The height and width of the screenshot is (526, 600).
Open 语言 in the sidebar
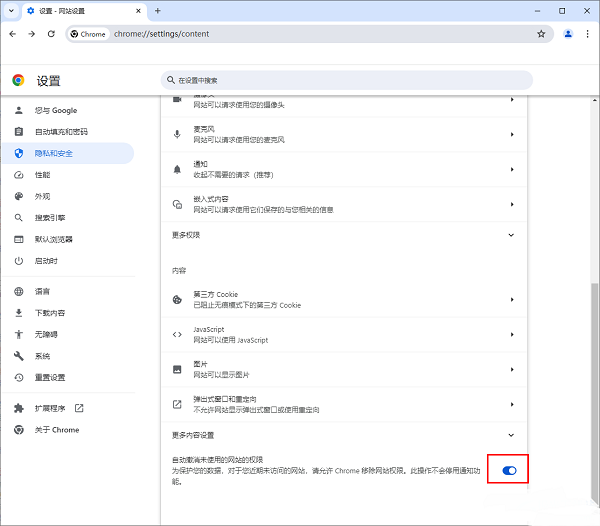pos(68,291)
